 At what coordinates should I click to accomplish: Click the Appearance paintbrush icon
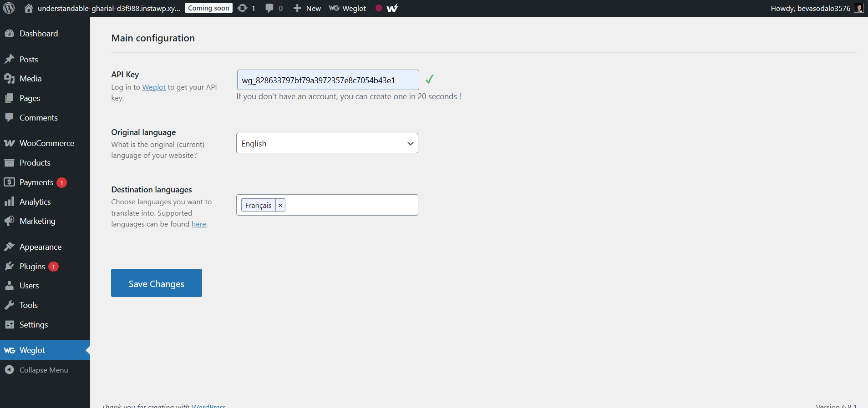pyautogui.click(x=9, y=247)
